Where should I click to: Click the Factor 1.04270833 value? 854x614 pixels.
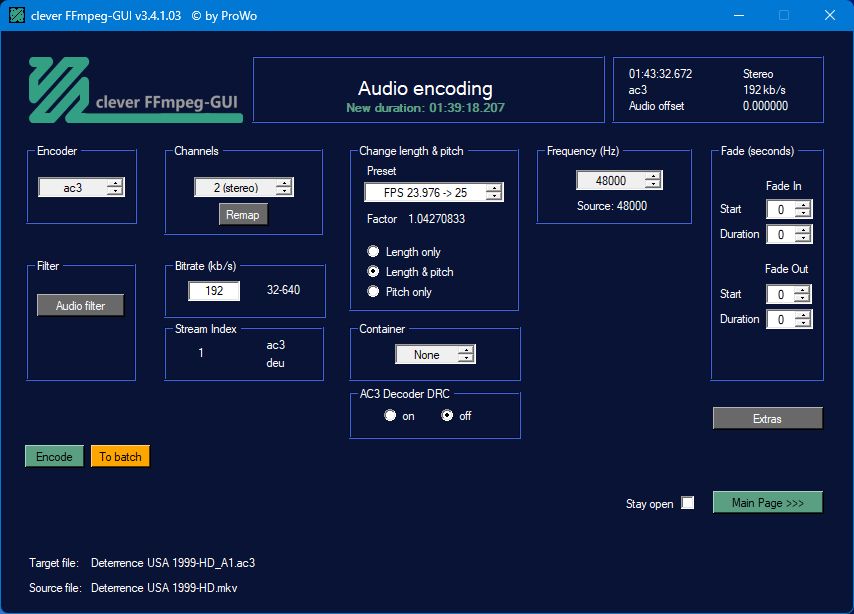[x=437, y=219]
